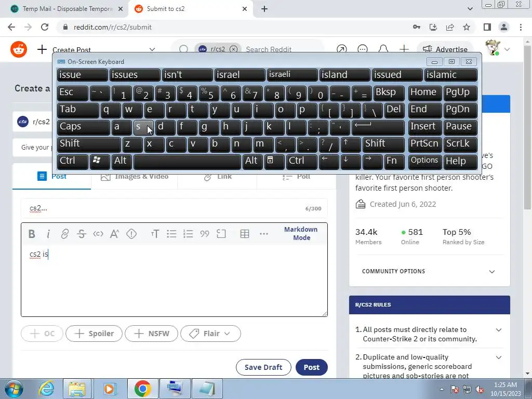Toggle left Ctrl key on keyboard

pyautogui.click(x=73, y=162)
